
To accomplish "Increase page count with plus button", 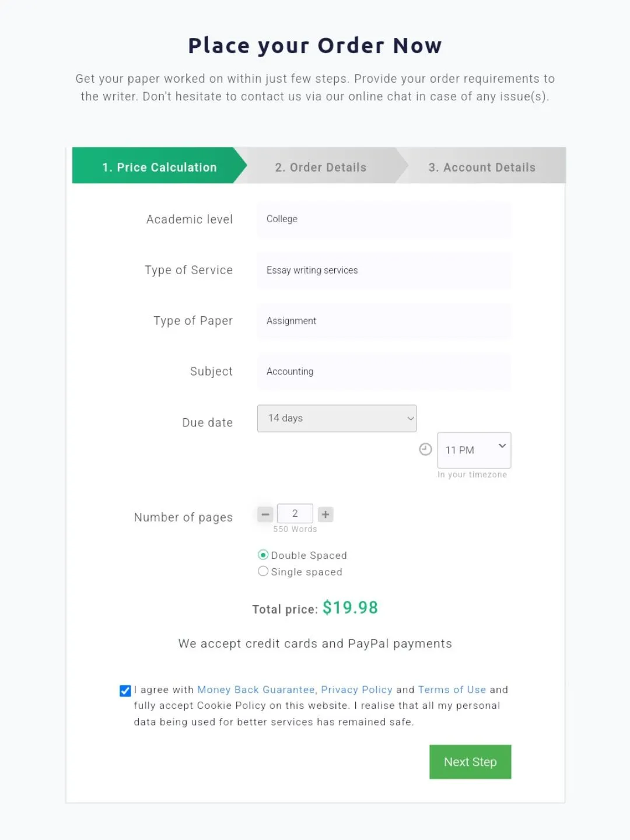I will click(325, 514).
